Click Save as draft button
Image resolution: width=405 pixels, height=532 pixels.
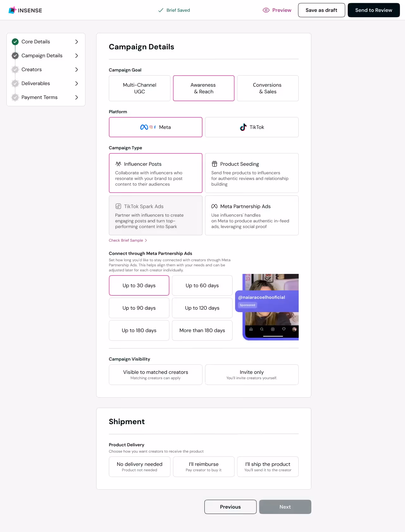321,10
